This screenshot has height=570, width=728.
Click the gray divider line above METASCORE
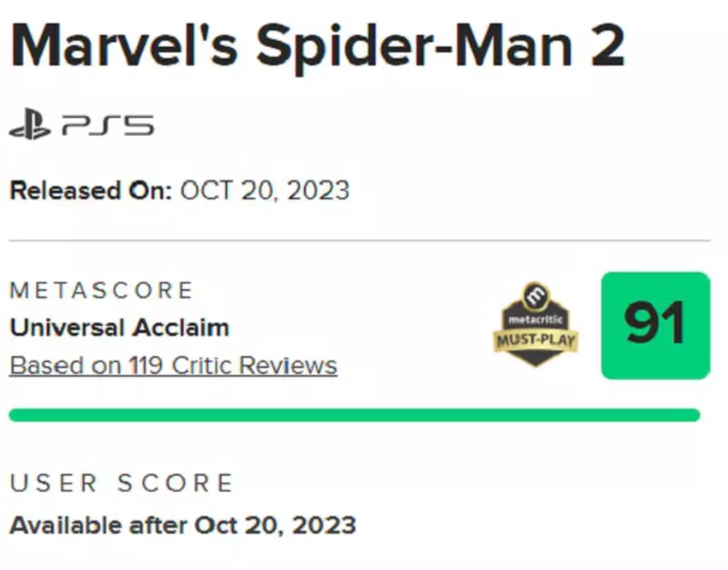tap(360, 240)
